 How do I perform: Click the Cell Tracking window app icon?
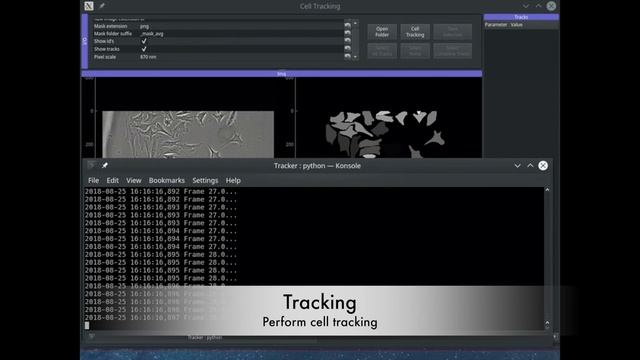89,6
